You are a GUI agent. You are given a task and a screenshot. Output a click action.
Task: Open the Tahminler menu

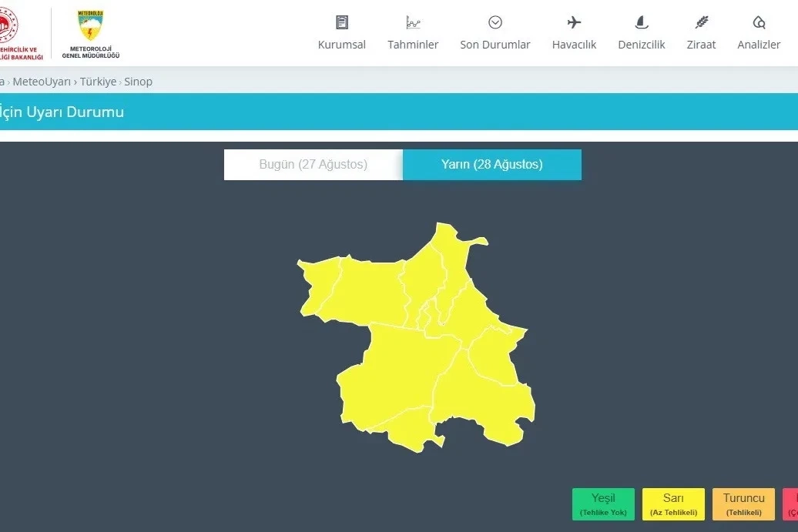tap(413, 45)
